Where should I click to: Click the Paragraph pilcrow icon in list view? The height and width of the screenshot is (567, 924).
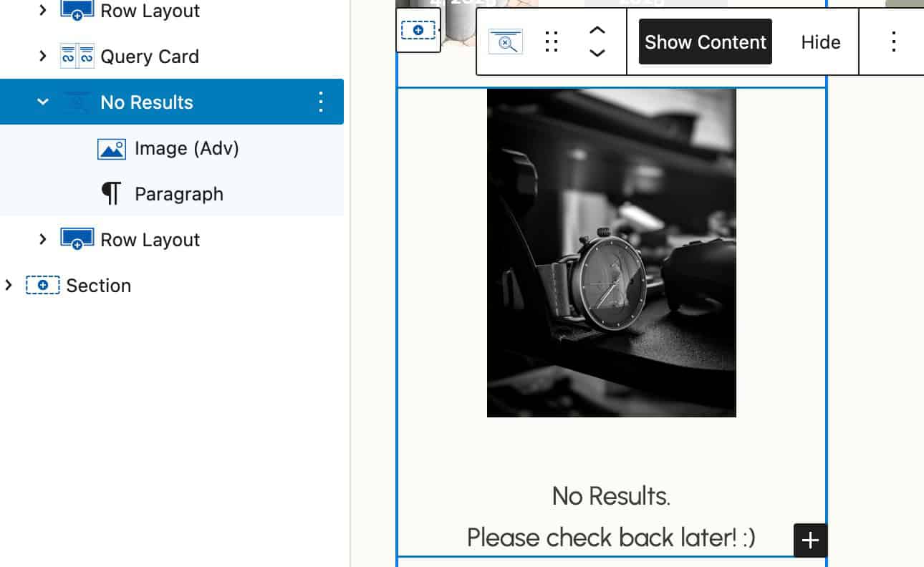pyautogui.click(x=111, y=194)
